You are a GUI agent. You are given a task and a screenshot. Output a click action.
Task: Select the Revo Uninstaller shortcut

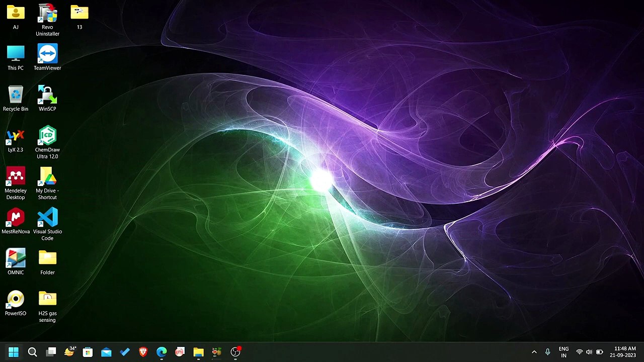point(47,20)
